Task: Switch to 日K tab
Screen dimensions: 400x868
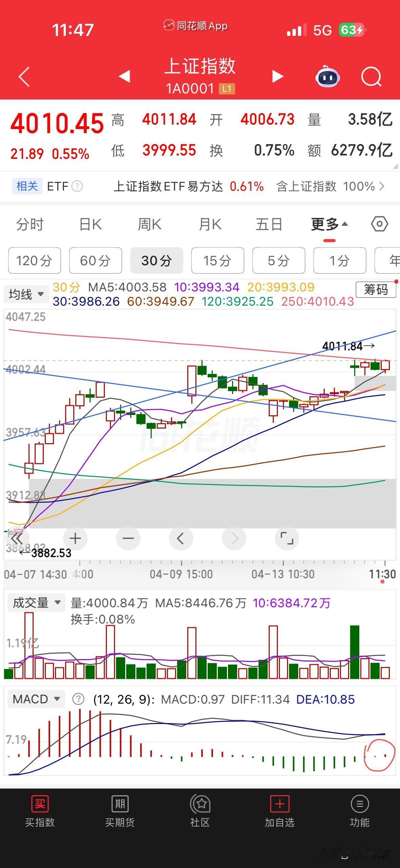Action: (x=90, y=224)
